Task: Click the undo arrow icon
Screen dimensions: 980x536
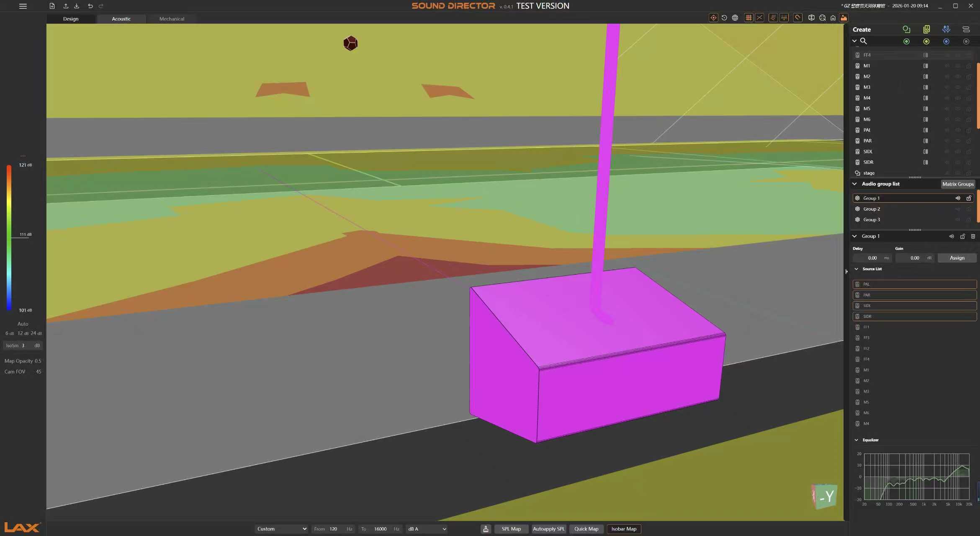Action: coord(90,6)
